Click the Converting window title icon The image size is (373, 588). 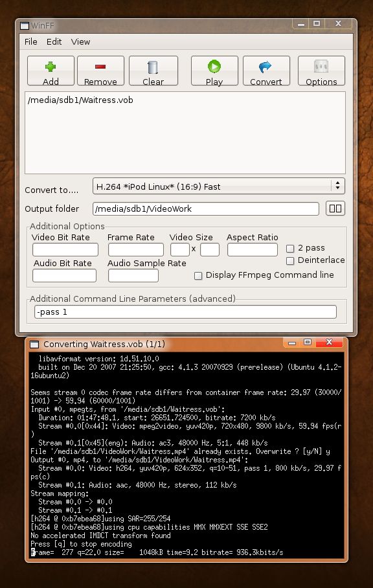tap(34, 345)
